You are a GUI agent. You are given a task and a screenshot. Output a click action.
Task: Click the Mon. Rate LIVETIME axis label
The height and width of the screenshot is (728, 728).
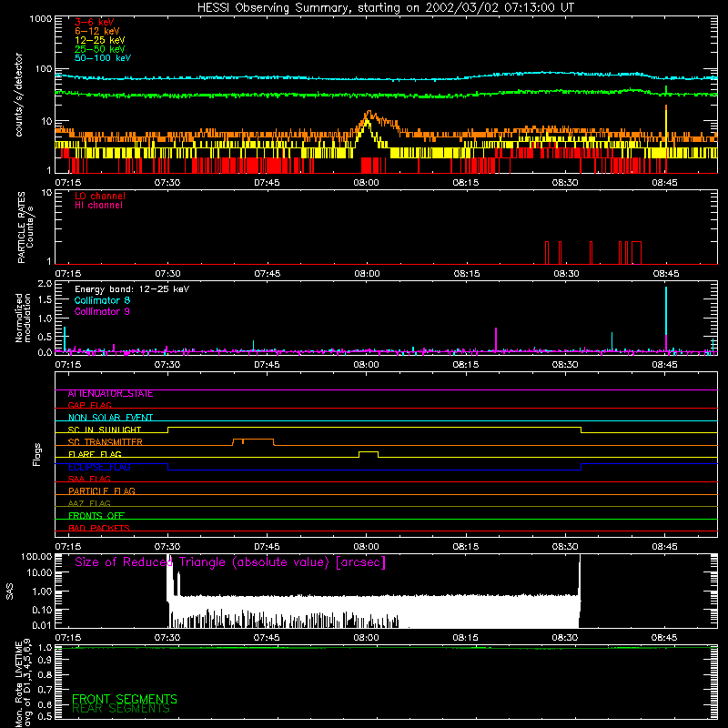coord(23,684)
